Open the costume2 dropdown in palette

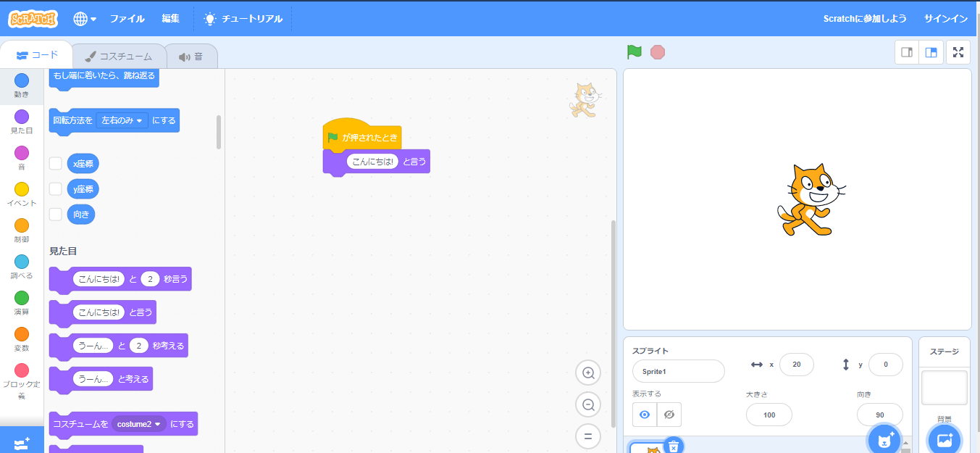click(138, 424)
